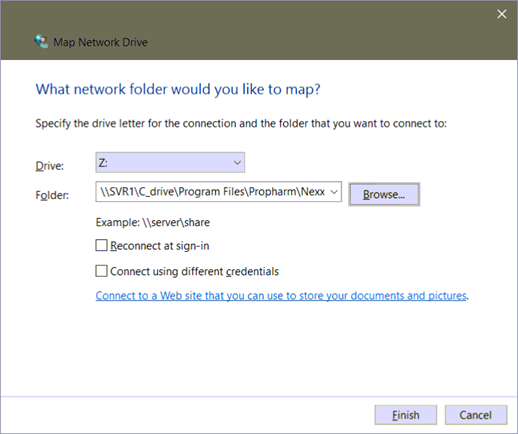
Task: Close the Map Network Drive dialog
Action: point(502,14)
